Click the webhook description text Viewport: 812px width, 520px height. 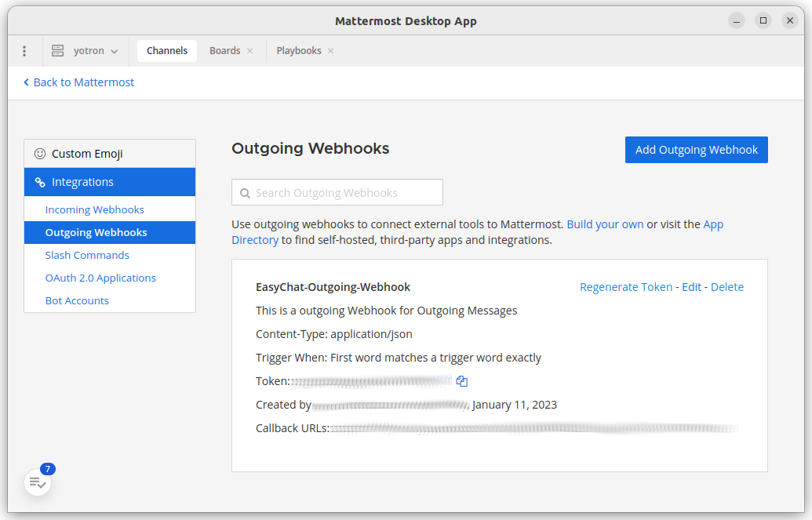(386, 311)
